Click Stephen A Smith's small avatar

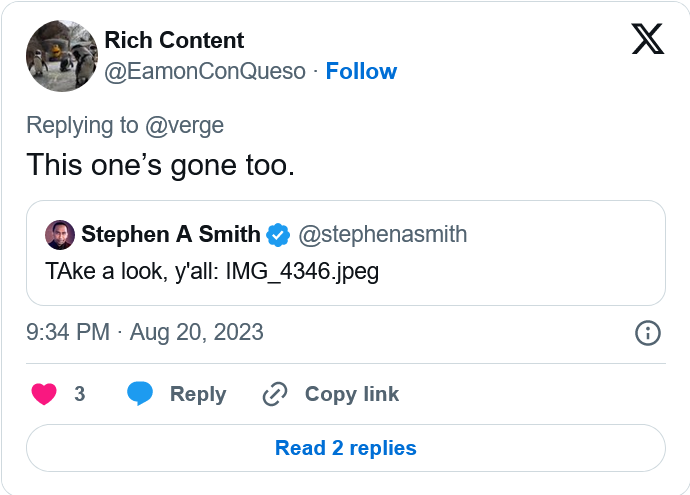[x=60, y=235]
